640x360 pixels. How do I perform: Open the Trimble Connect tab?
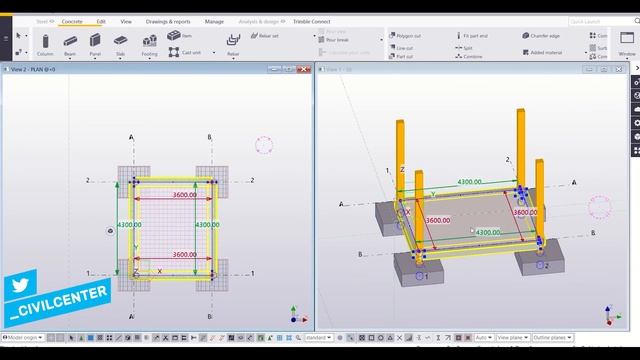point(311,21)
